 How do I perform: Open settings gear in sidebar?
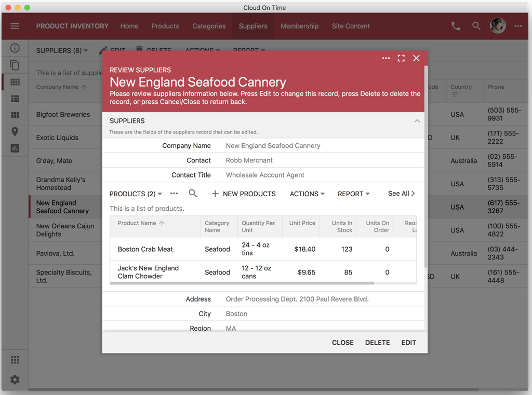click(x=15, y=379)
